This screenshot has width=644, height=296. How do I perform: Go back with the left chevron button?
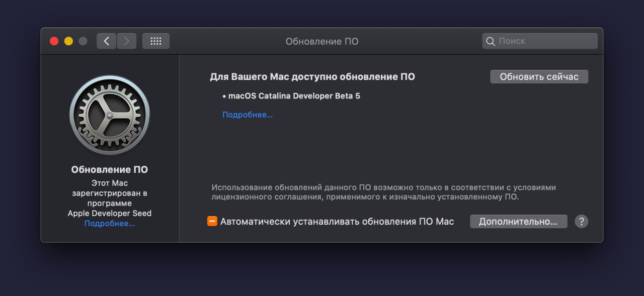[x=106, y=41]
